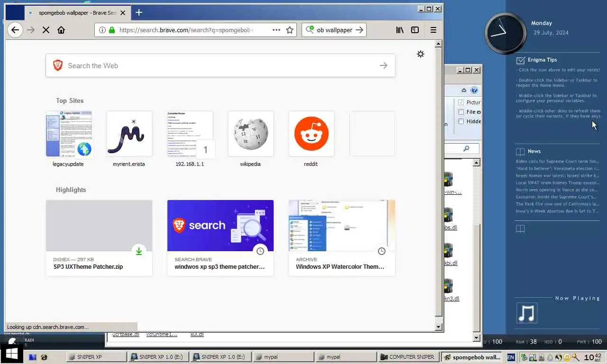This screenshot has height=364, width=607.
Task: Open SP3 UXTheme Patcher.zip highlight
Action: click(99, 238)
